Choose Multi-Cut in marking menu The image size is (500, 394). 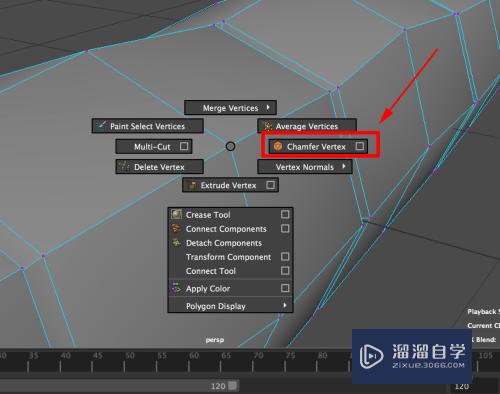(x=154, y=146)
